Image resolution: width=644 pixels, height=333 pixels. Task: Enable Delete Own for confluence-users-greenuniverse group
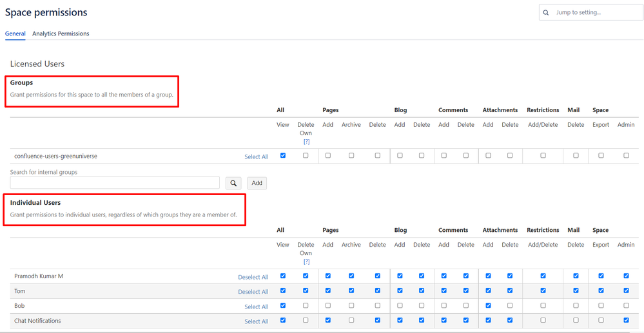(306, 156)
